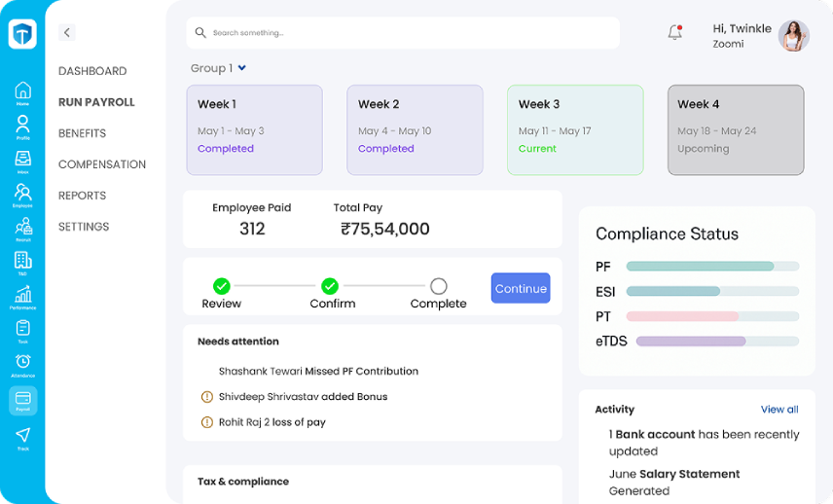Open the Inbox sidebar icon
The height and width of the screenshot is (504, 833).
coord(22,160)
